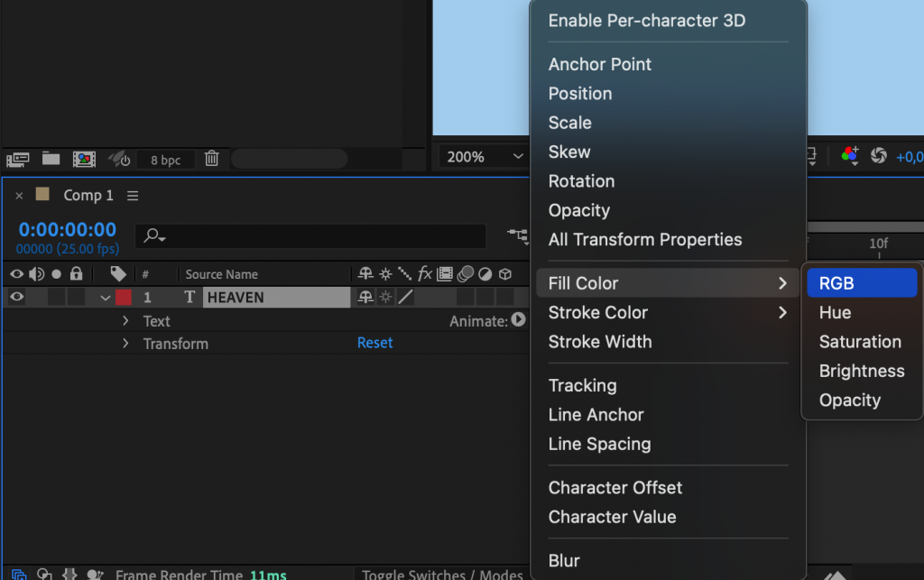This screenshot has height=580, width=924.
Task: Click the Motion Blur master switch icon
Action: pos(464,273)
